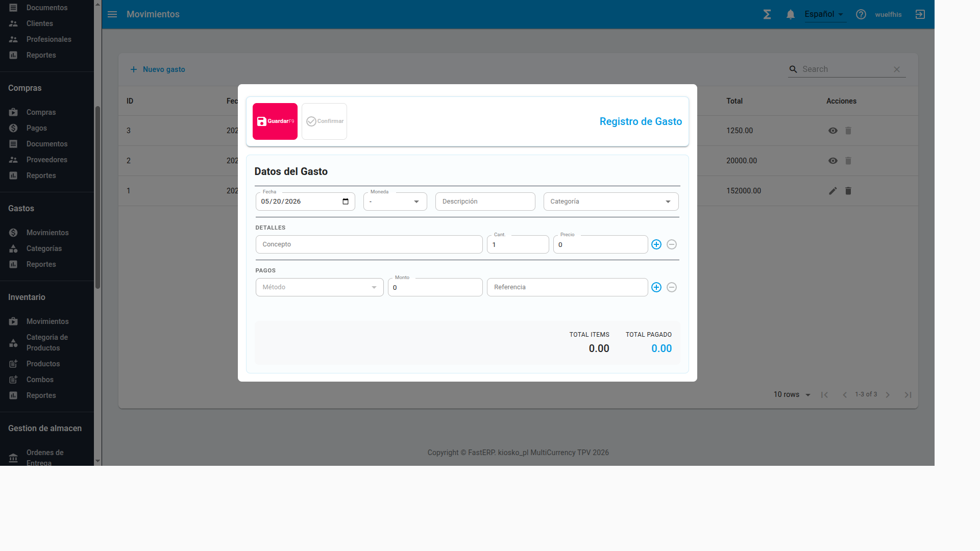This screenshot has height=551, width=980.
Task: View row 20000.00 with eye icon
Action: [833, 161]
